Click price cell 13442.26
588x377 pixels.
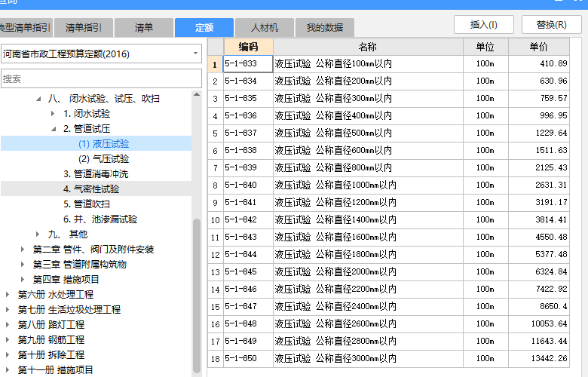539,359
